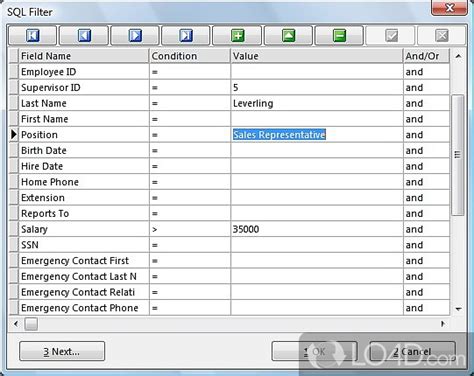Viewport: 474px width, 376px height.
Task: Click the Position row indicator arrow
Action: pos(14,134)
